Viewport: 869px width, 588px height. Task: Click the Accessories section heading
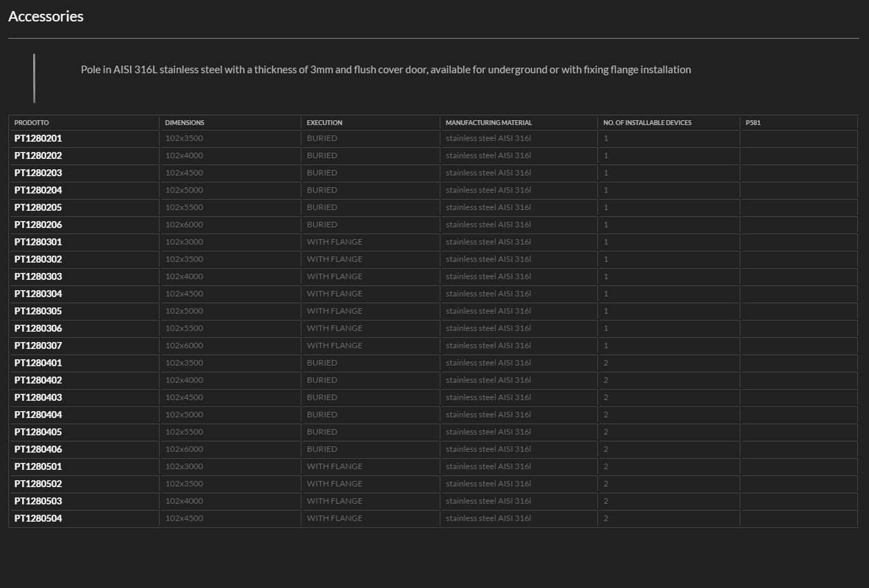click(x=46, y=17)
